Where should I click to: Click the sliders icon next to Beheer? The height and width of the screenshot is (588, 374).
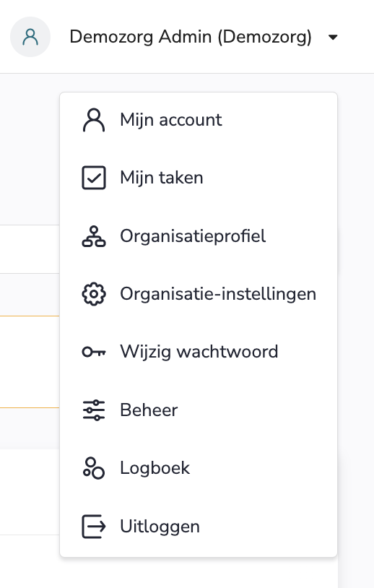tap(94, 410)
